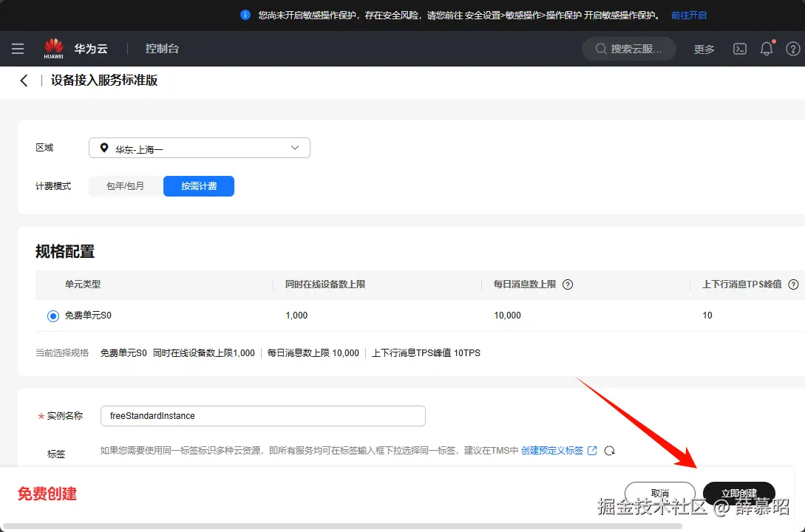The width and height of the screenshot is (805, 532).
Task: Open the 更多 menu
Action: 704,50
